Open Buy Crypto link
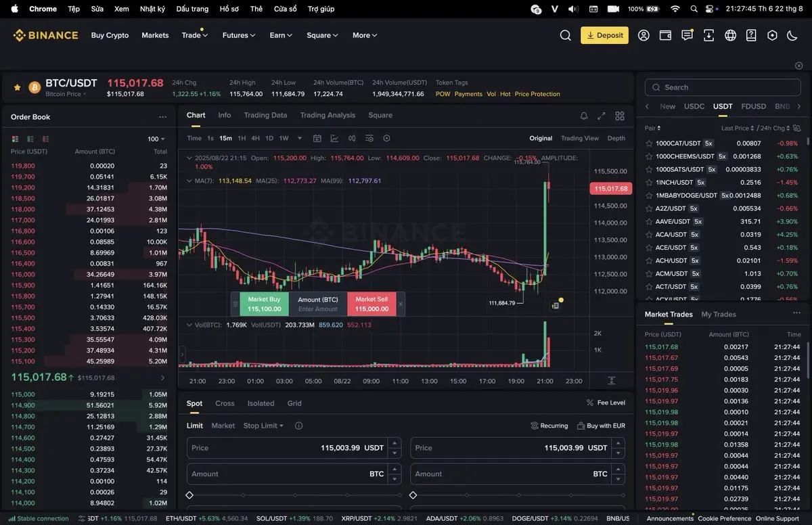The height and width of the screenshot is (525, 812). click(x=110, y=35)
